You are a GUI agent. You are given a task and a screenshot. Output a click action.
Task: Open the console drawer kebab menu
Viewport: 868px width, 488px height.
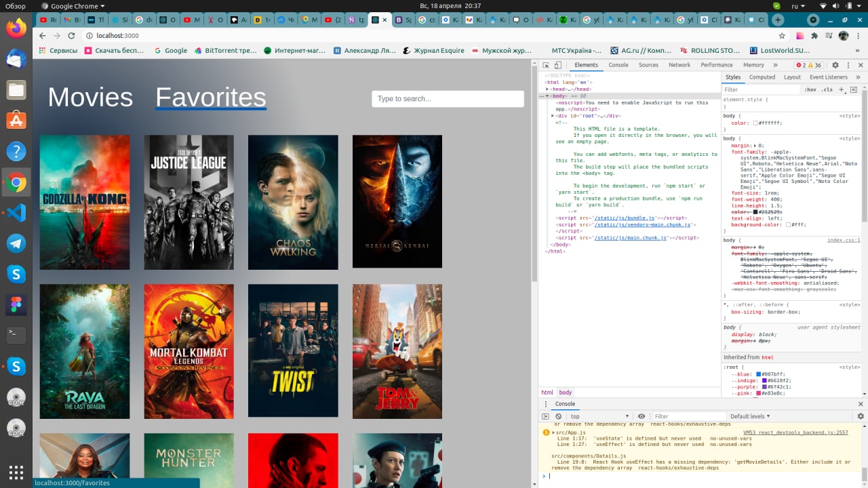click(x=545, y=404)
